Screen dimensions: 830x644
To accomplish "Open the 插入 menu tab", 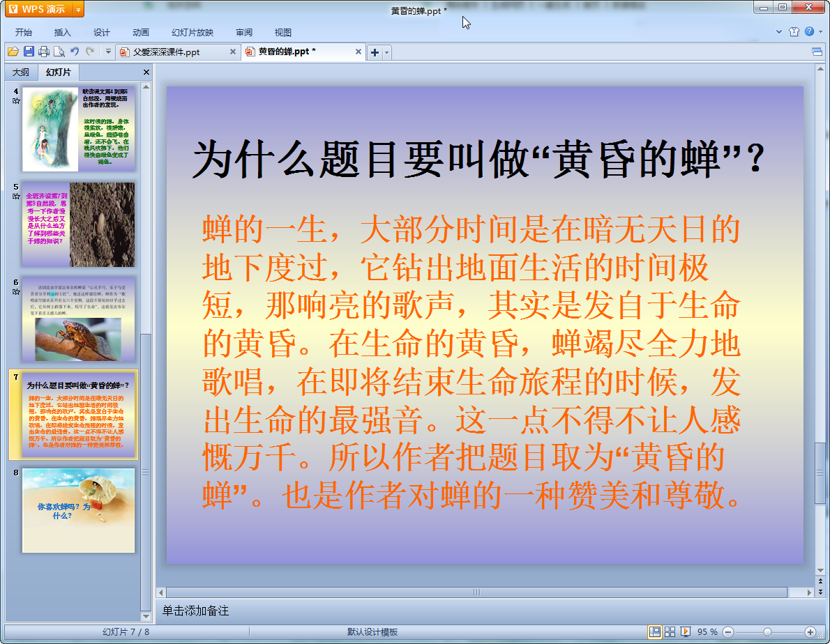I will 63,32.
